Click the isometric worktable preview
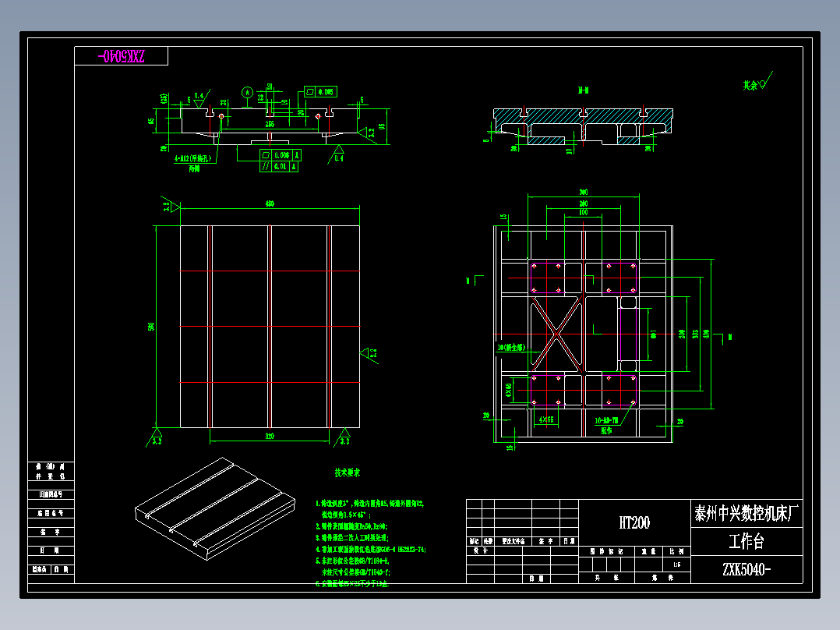 click(x=215, y=509)
